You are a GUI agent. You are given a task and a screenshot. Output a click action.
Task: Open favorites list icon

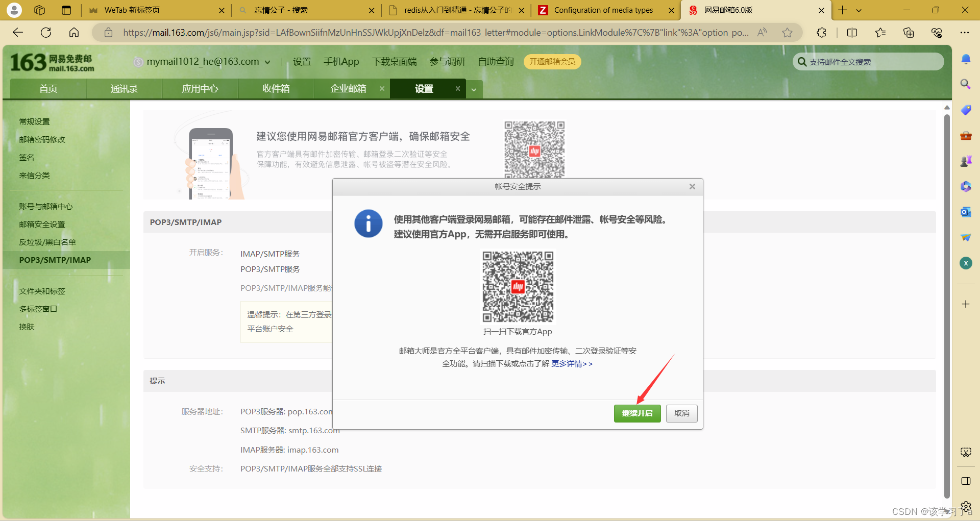coord(880,33)
